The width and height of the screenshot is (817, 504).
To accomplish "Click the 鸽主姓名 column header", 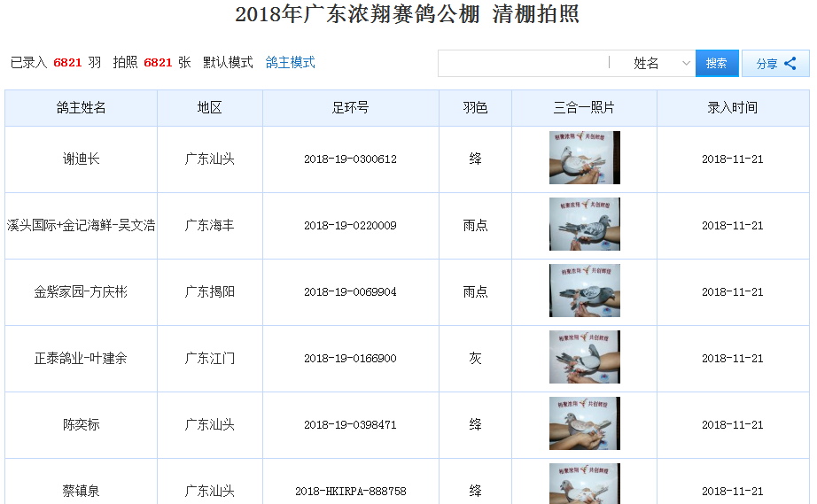I will tap(82, 108).
